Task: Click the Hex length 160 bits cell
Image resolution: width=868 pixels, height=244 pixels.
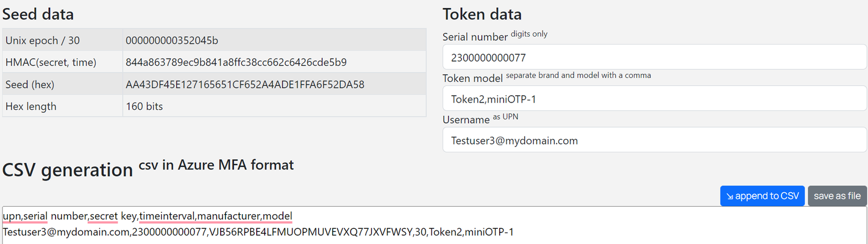Action: (274, 106)
